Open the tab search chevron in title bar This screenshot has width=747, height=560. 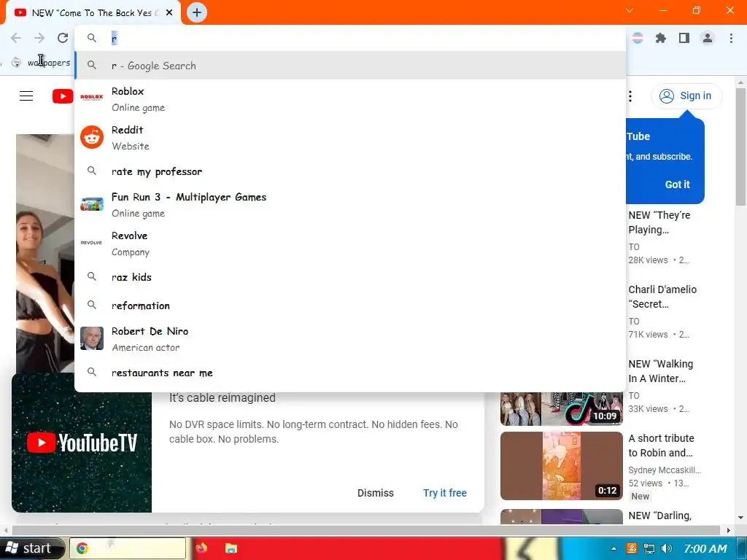pyautogui.click(x=630, y=10)
